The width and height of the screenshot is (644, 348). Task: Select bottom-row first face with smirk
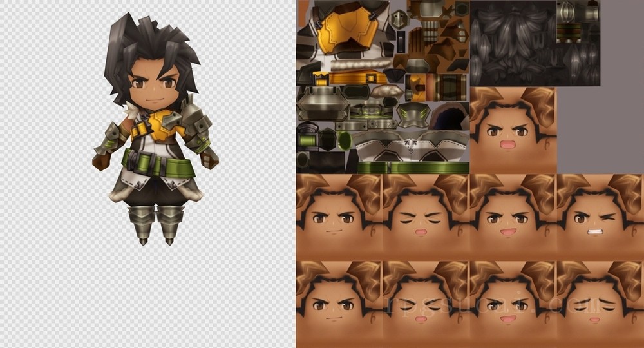[x=339, y=304]
